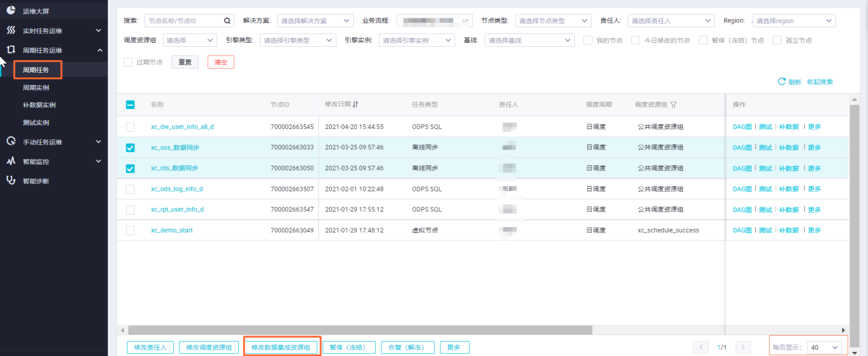
Task: Collapse the 周期任务运维 menu chevron
Action: pyautogui.click(x=100, y=50)
